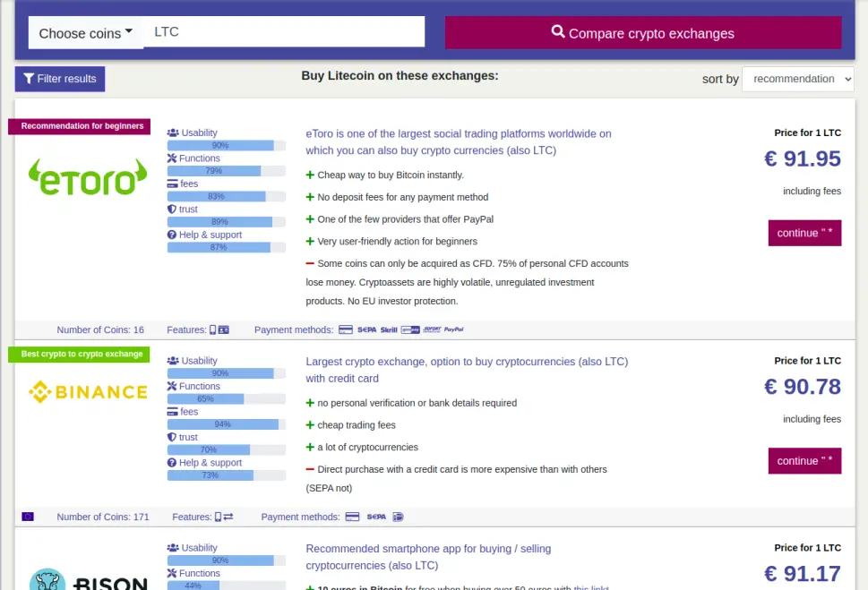
Task: Click the credit card icon in eToro payment methods
Action: 346,329
